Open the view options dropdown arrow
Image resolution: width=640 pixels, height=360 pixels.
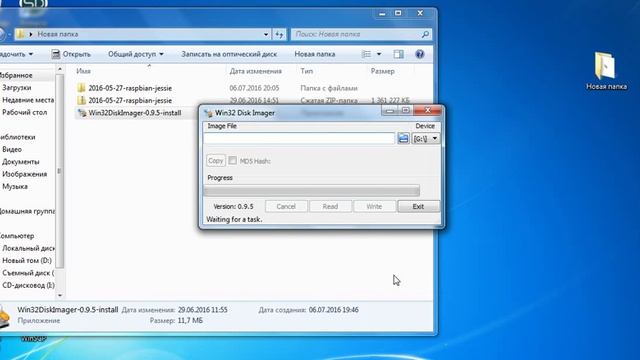click(379, 54)
